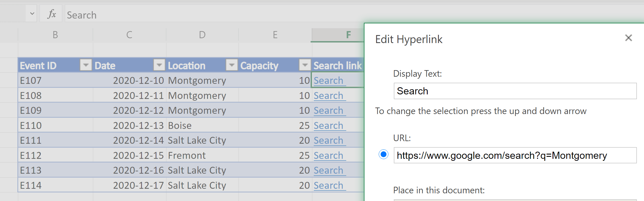This screenshot has height=201, width=644.
Task: Open the Search link in row E107
Action: (x=329, y=80)
